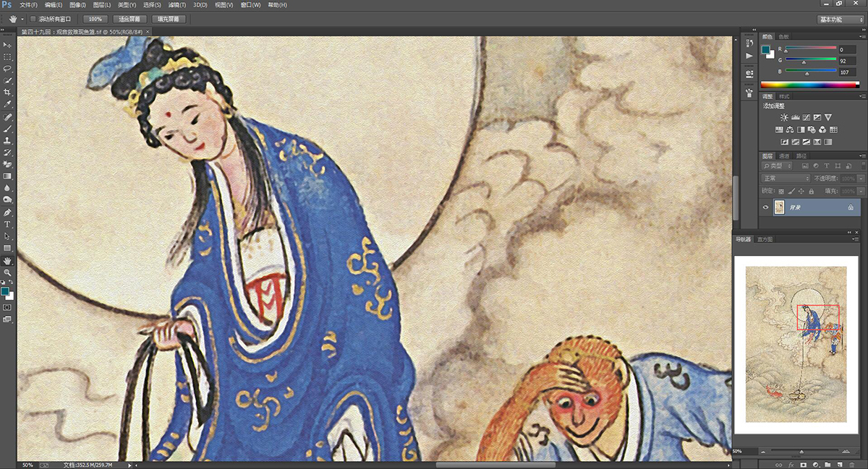Select the Crop tool

8,92
